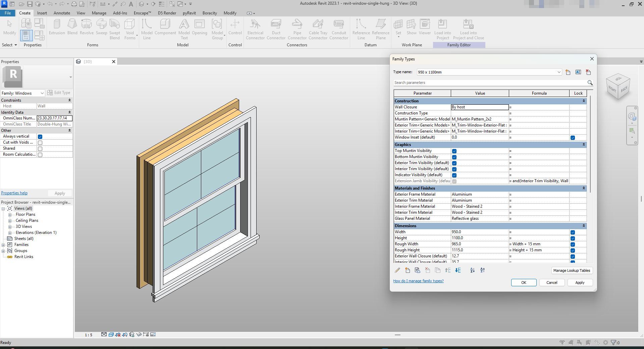Viewport: 644px width, 349px height.
Task: Open the Manage ribbon tab
Action: (x=99, y=13)
